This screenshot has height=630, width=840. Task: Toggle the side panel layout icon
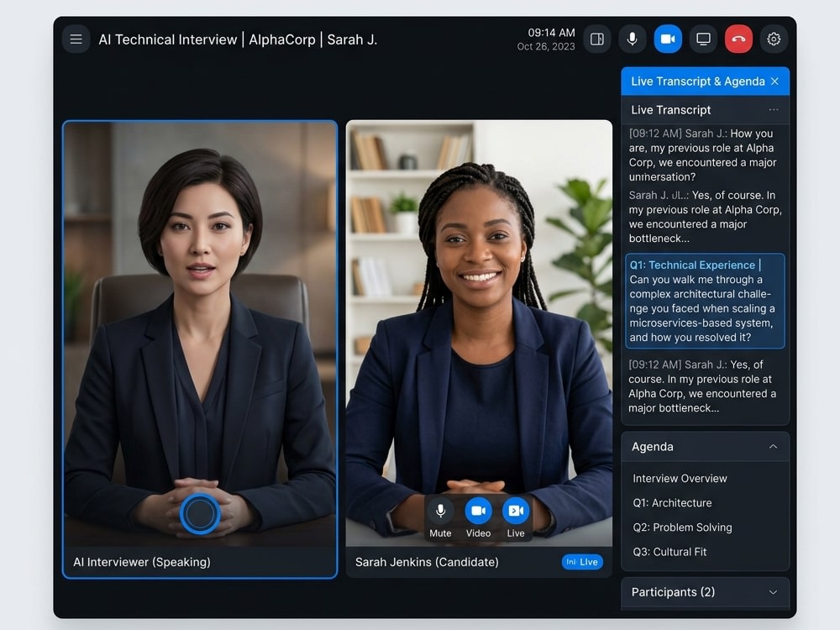pos(596,39)
